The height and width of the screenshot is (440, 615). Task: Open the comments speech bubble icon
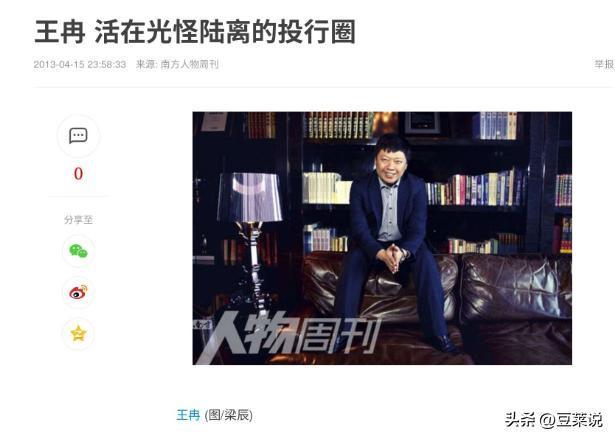tap(78, 136)
